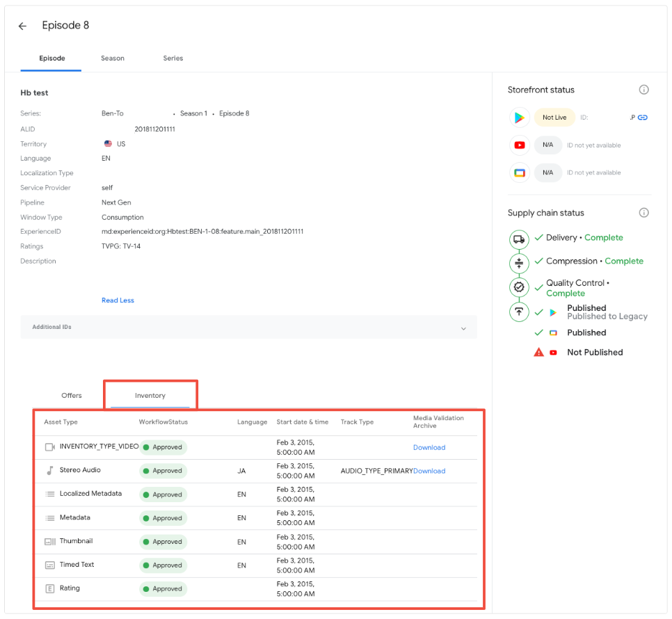672x619 pixels.
Task: Click the Localized Metadata asset label
Action: 90,494
